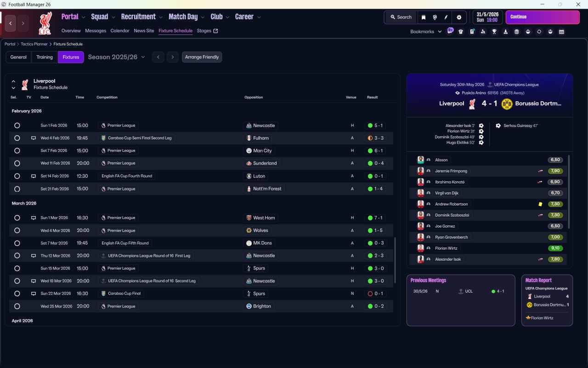Viewport: 588px width, 368px height.
Task: Switch to the General tab
Action: coord(18,57)
